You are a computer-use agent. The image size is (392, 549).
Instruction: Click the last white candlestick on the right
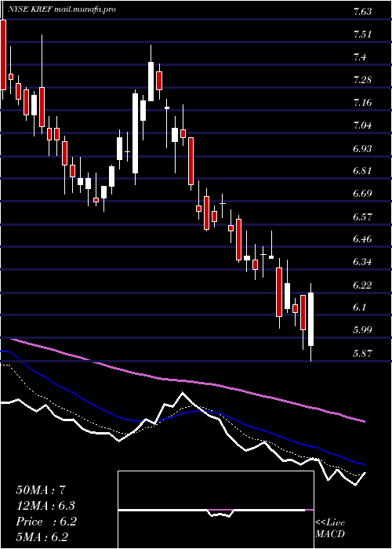click(x=310, y=319)
